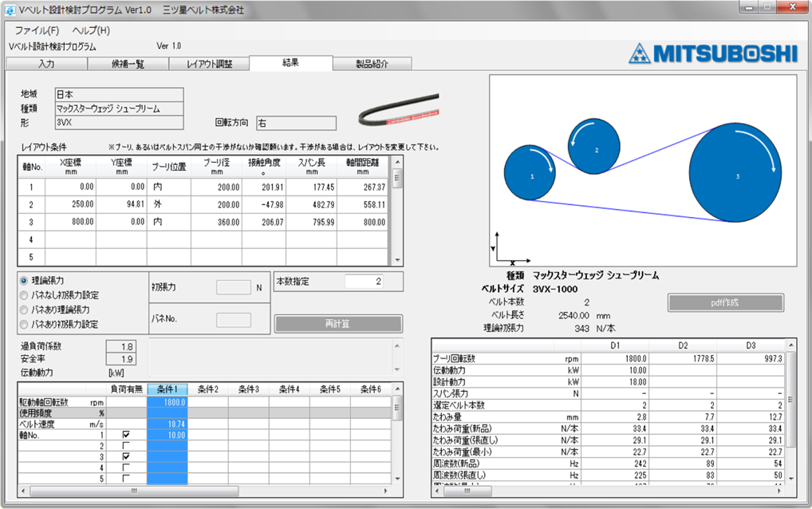This screenshot has height=509, width=812.
Task: Click the MITSUBOSHI logo
Action: [714, 53]
